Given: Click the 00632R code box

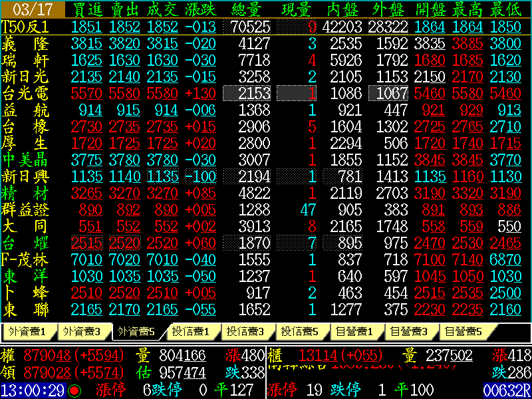Looking at the screenshot, I should pos(506,390).
